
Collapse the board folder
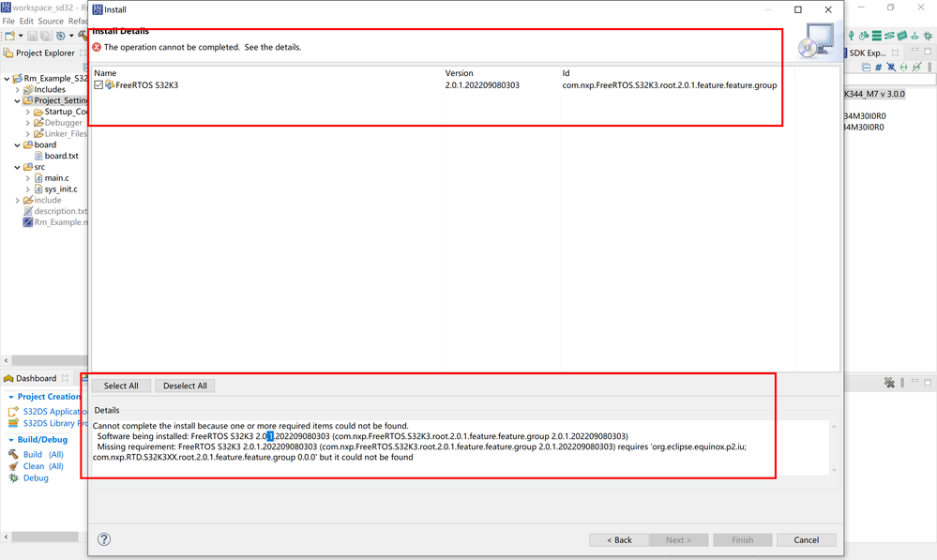tap(17, 144)
